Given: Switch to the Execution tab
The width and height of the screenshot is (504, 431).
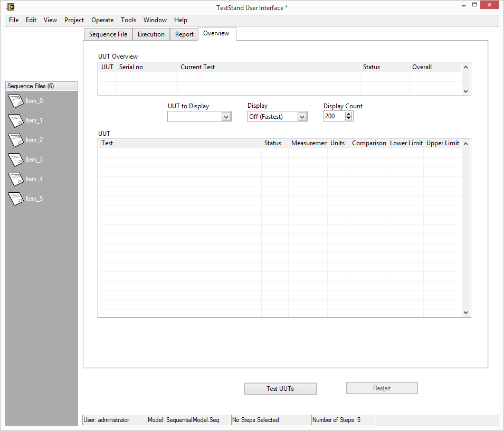Looking at the screenshot, I should click(x=151, y=34).
